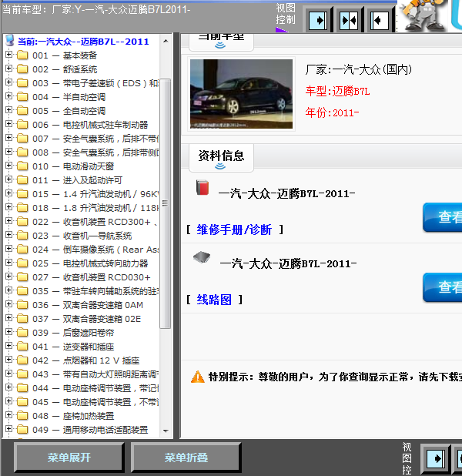Image resolution: width=462 pixels, height=476 pixels.
Task: Click the top center-split view control icon
Action: click(x=349, y=20)
